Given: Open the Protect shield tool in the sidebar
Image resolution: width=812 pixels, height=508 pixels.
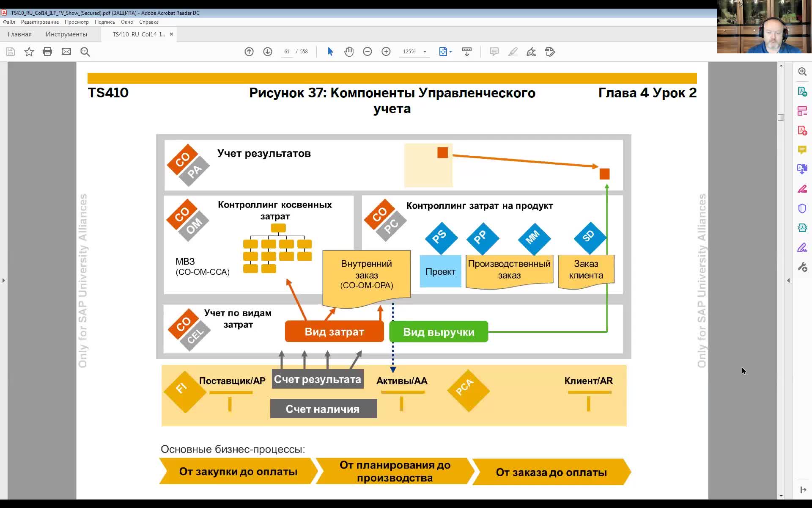Looking at the screenshot, I should pyautogui.click(x=802, y=208).
